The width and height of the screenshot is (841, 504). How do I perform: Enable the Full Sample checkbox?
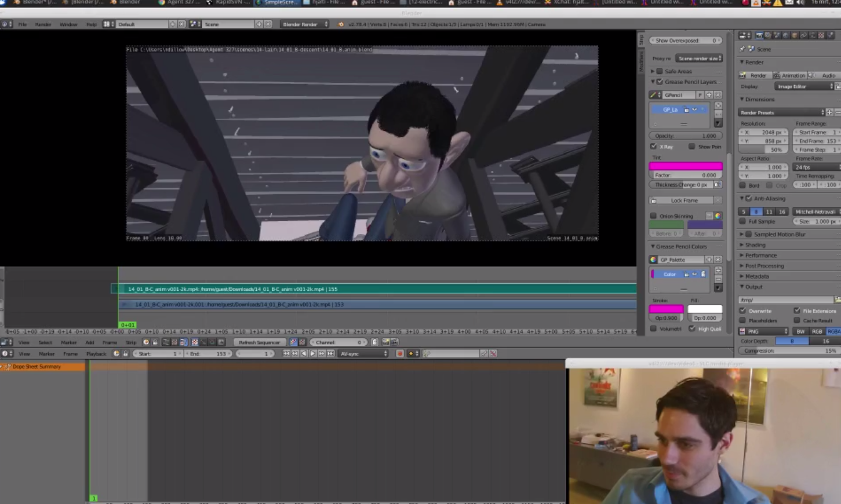[x=743, y=221]
